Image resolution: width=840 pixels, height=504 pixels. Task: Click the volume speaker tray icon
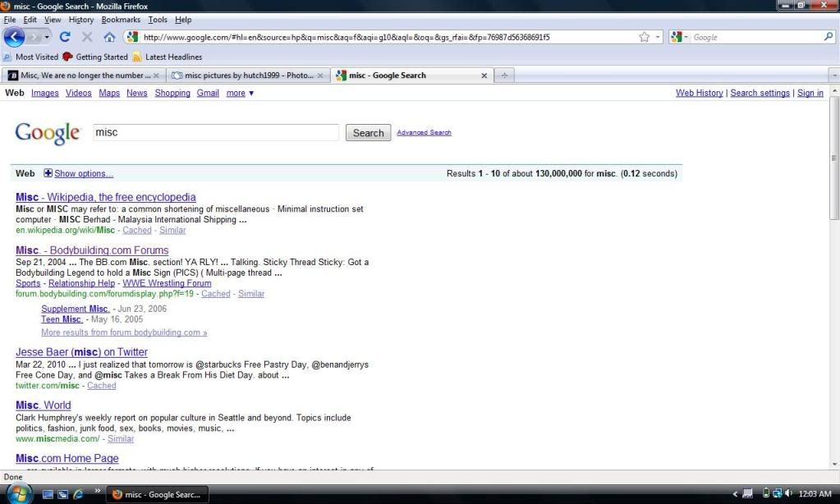[788, 493]
